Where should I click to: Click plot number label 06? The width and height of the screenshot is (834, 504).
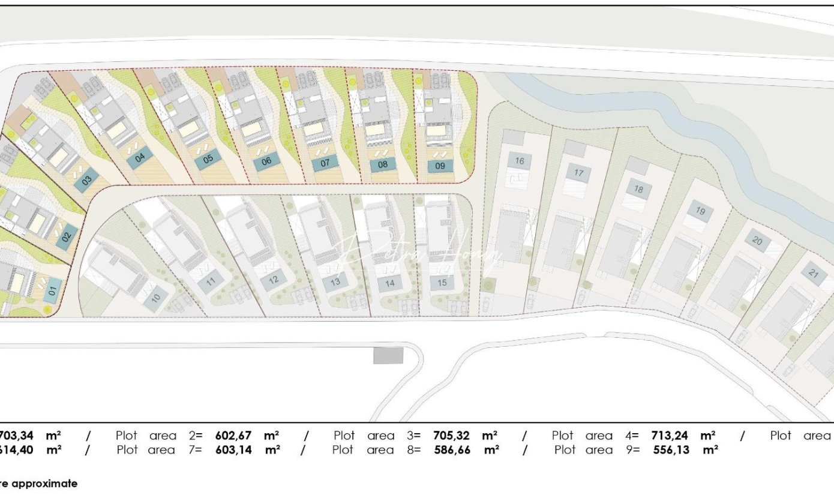pyautogui.click(x=266, y=161)
